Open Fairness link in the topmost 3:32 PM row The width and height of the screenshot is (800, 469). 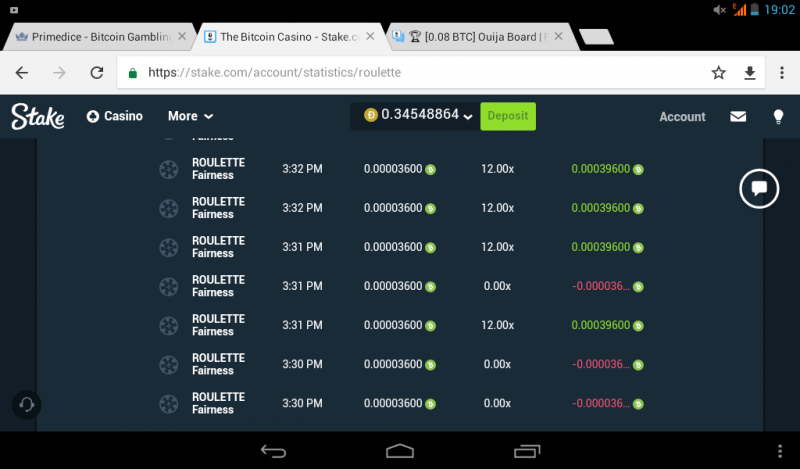(x=213, y=176)
